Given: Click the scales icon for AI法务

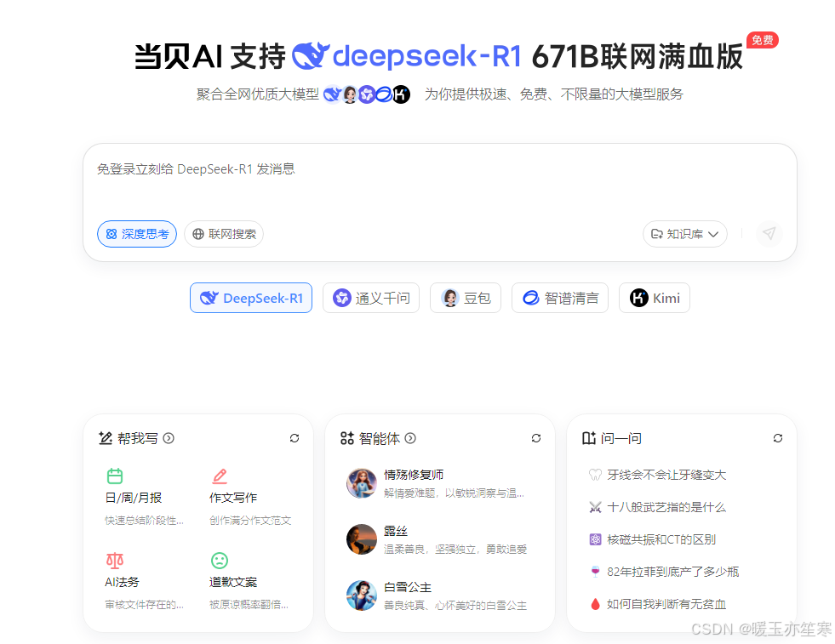Looking at the screenshot, I should [x=115, y=560].
